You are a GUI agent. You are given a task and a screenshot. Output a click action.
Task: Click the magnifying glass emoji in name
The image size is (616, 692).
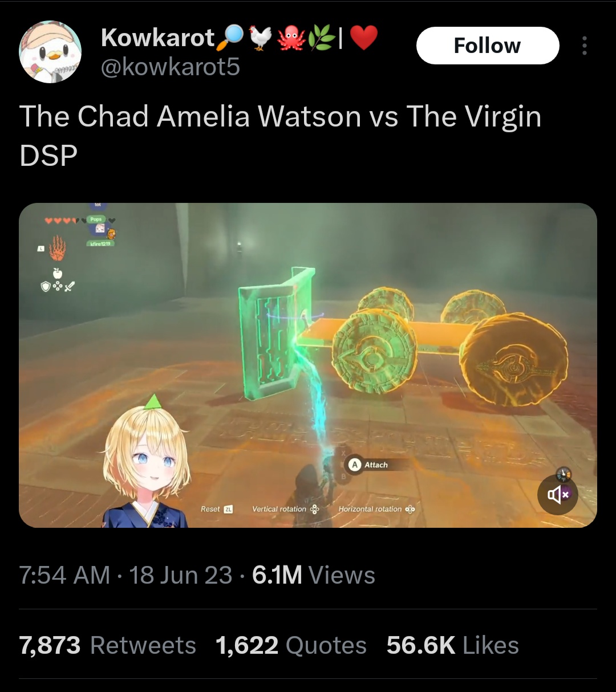pos(230,38)
